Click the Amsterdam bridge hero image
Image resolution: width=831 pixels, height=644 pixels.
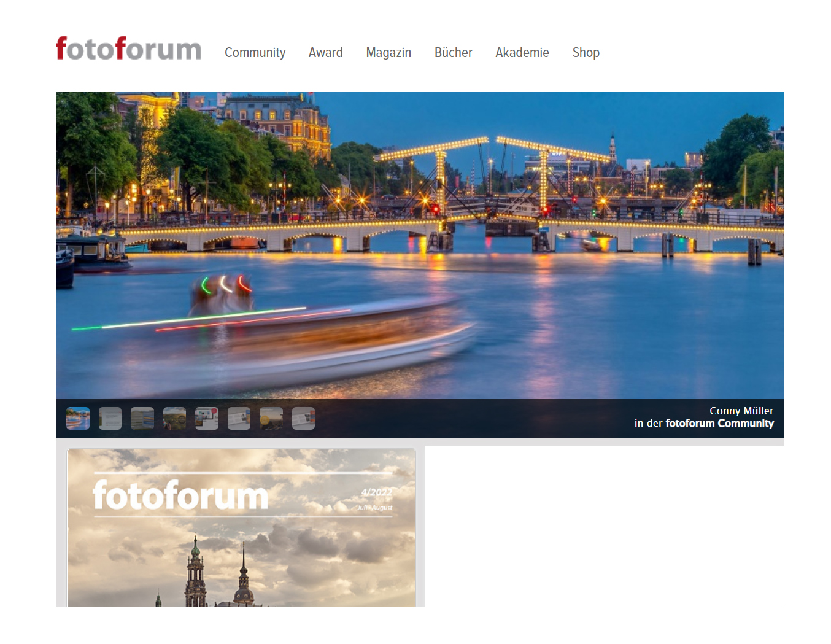420,246
